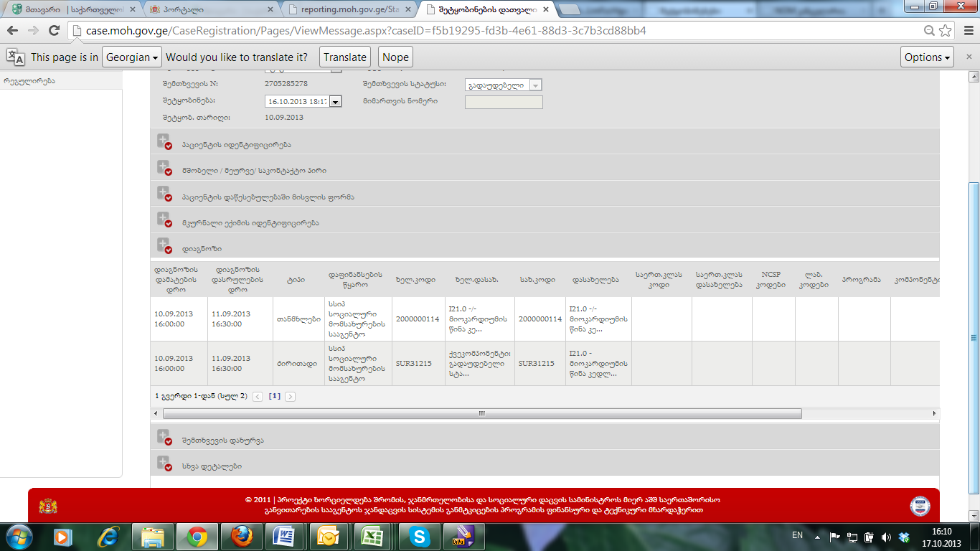The height and width of the screenshot is (551, 980).
Task: Click the Chrome back arrow
Action: 13,31
